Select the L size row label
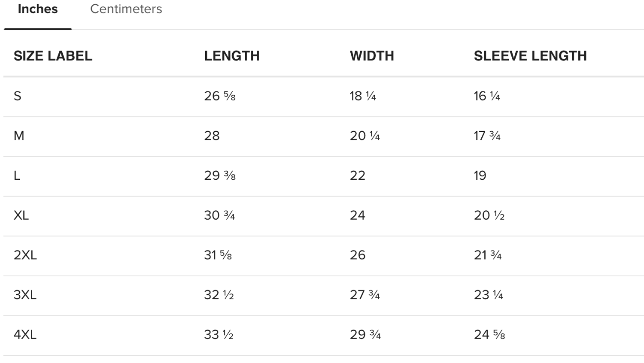The width and height of the screenshot is (644, 363). coord(17,175)
